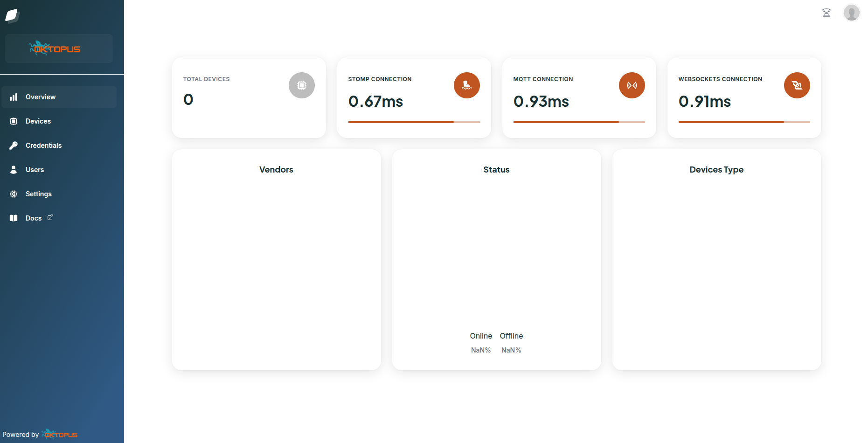Click the Oktopus logo banner in sidebar
Viewport: 868px width, 443px height.
59,48
